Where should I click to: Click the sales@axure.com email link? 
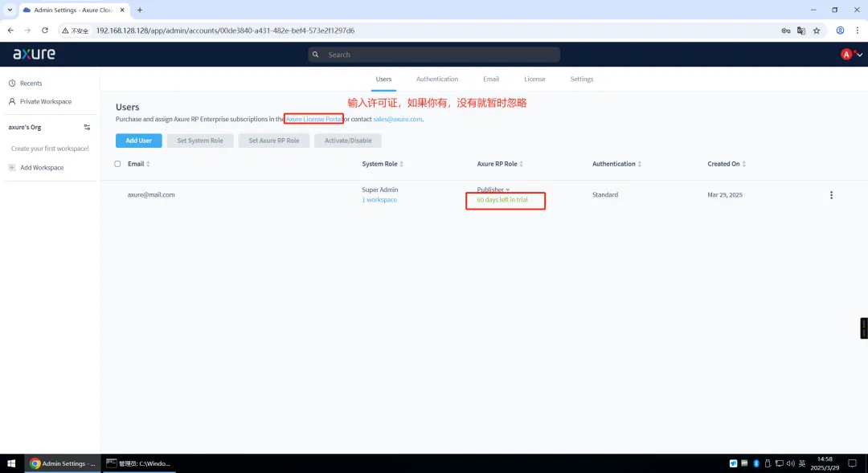coord(398,119)
